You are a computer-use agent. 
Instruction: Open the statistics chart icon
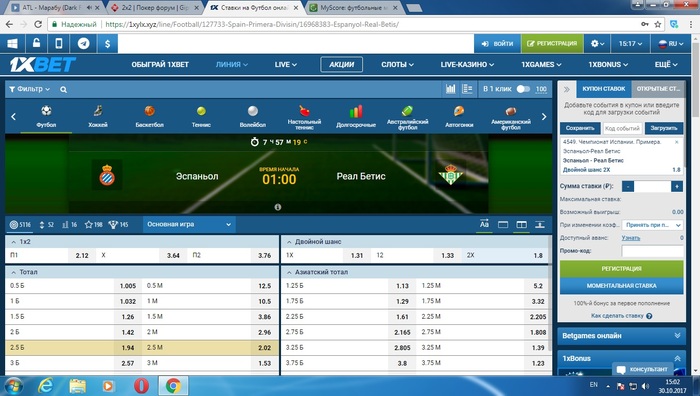tap(450, 89)
